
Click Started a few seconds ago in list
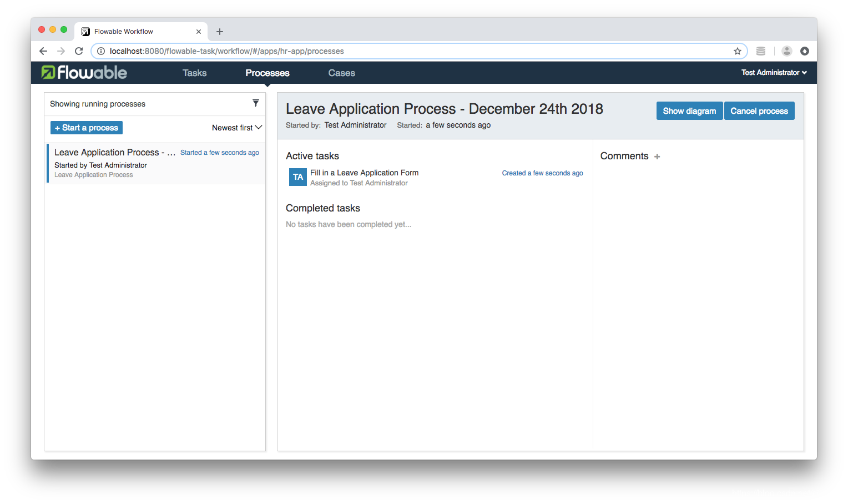tap(220, 153)
